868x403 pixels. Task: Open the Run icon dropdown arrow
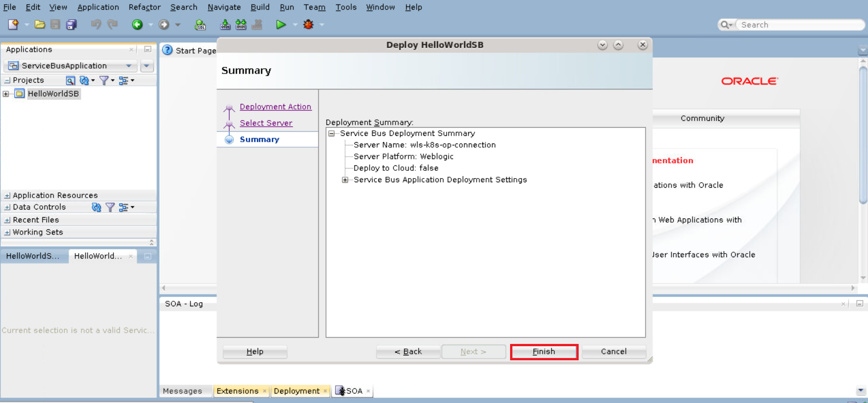pyautogui.click(x=295, y=25)
